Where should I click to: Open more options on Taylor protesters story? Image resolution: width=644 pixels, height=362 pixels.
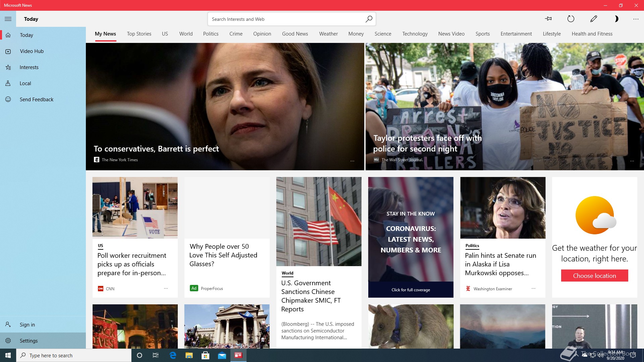pos(632,161)
